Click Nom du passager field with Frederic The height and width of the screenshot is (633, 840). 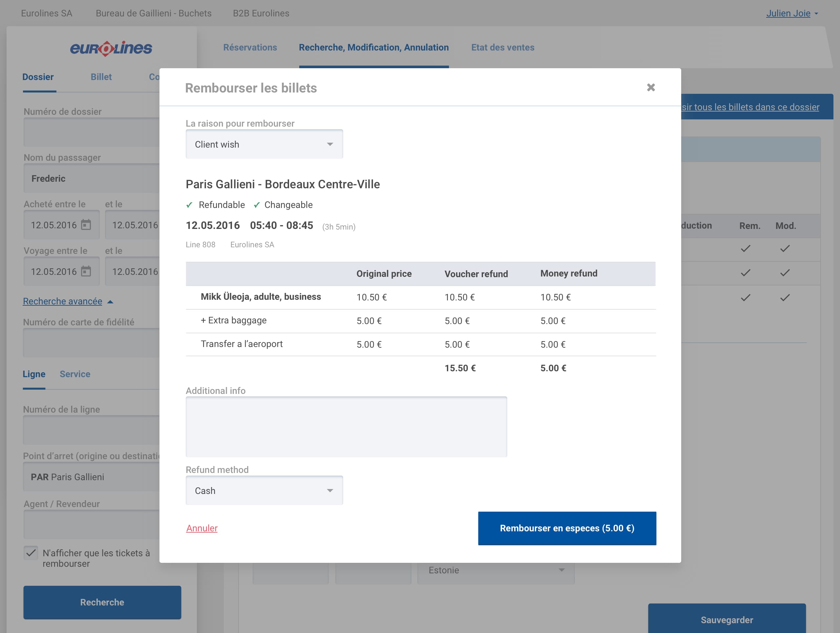pos(92,178)
